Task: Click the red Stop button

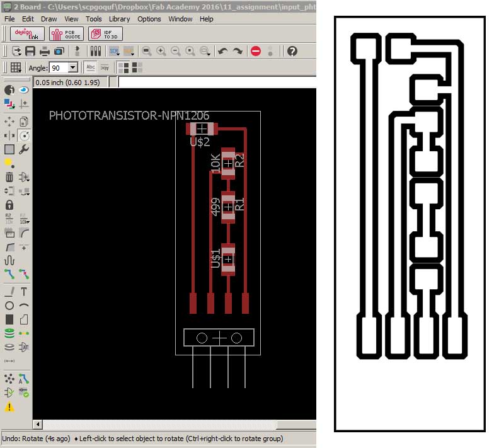Action: pos(256,51)
